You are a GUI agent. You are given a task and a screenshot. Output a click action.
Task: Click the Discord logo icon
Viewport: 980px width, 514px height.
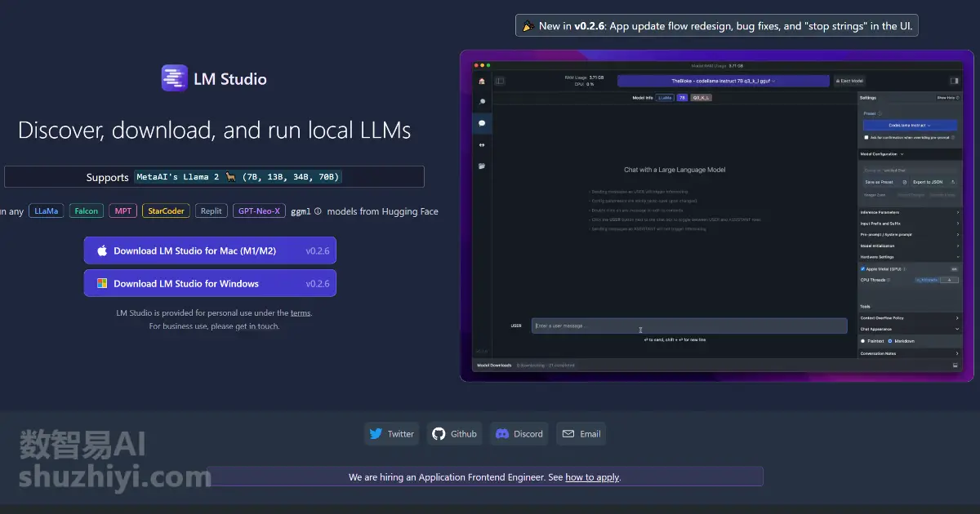[502, 434]
